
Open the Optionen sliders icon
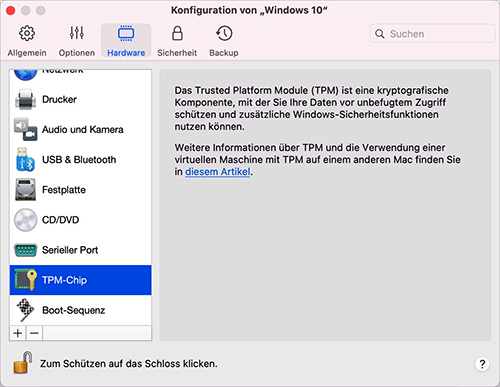(x=77, y=33)
